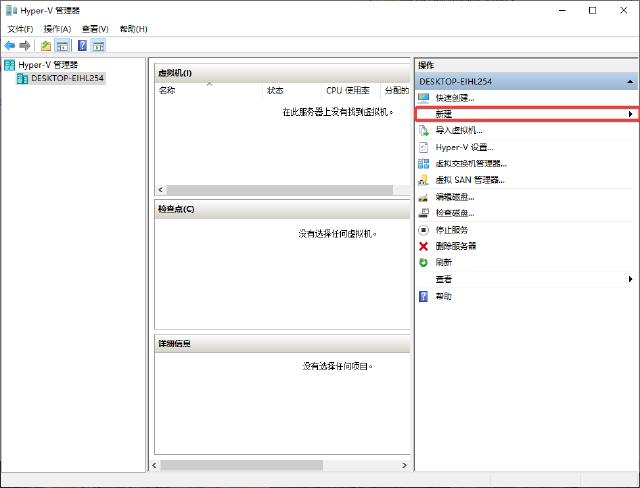Click the blue help toolbar icon
Viewport: 640px width, 488px height.
tap(82, 46)
